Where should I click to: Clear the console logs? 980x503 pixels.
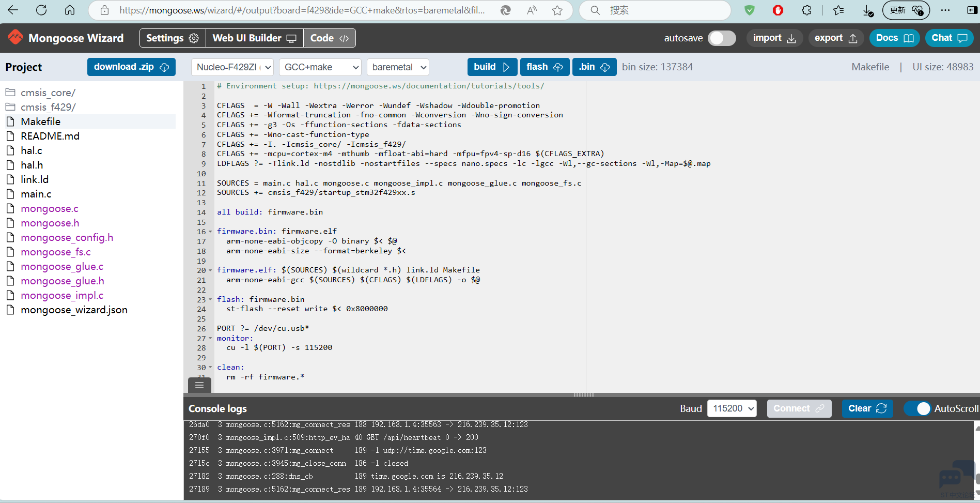(x=867, y=408)
